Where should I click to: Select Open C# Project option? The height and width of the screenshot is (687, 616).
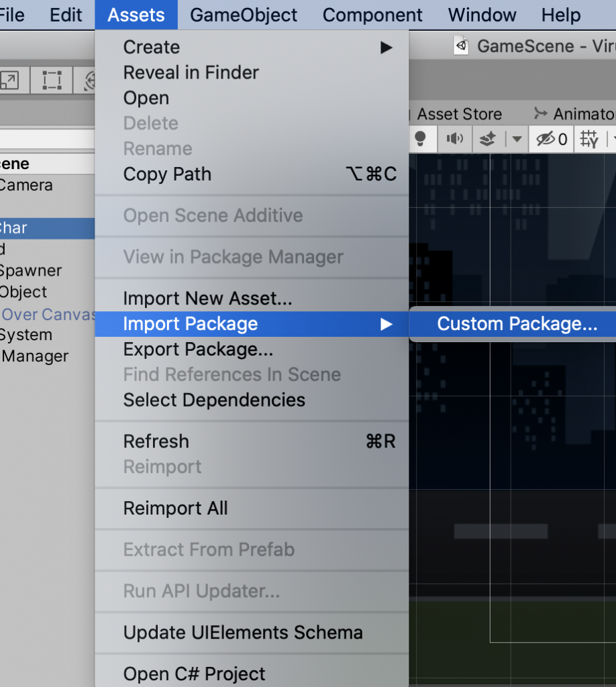195,674
